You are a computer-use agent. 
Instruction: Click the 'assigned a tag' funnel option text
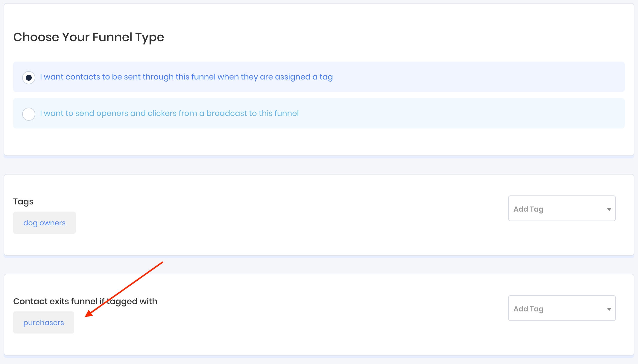pos(186,77)
